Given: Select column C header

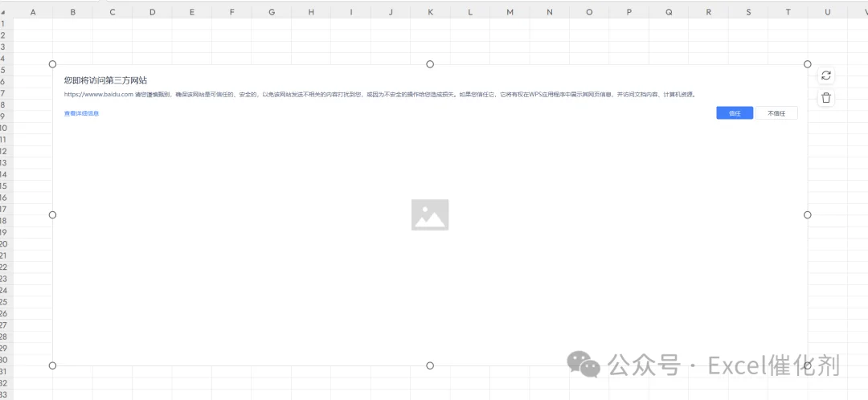Looking at the screenshot, I should pos(113,12).
